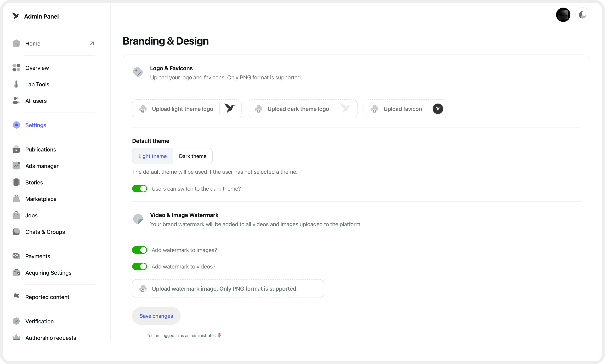
Task: Go to All users page
Action: point(36,101)
